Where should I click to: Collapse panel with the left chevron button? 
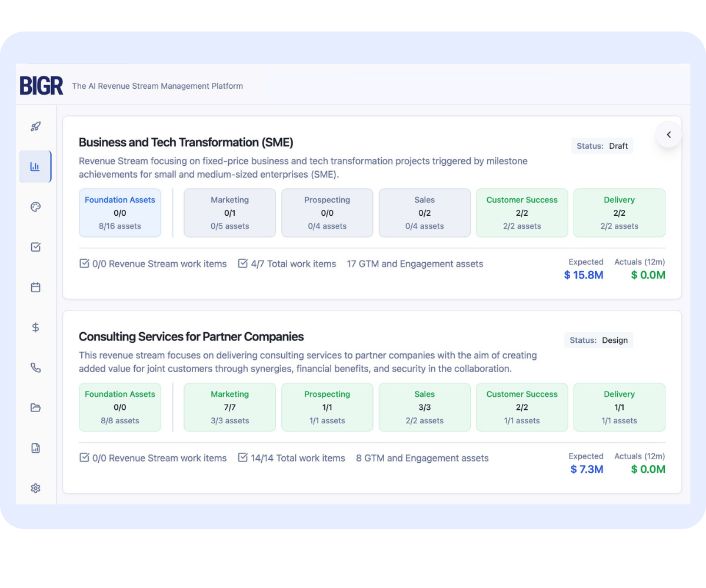click(x=668, y=135)
